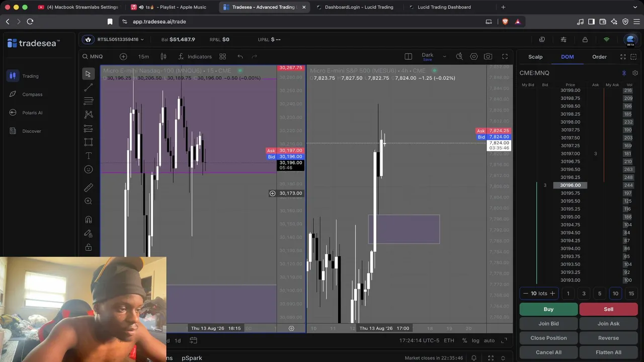Select lot size preset 3
Image resolution: width=644 pixels, height=362 pixels.
[584, 294]
